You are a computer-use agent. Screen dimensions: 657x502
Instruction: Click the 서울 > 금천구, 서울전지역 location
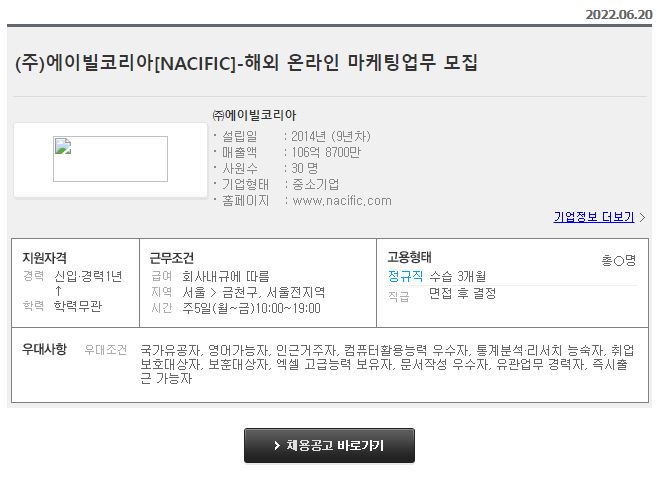253,292
